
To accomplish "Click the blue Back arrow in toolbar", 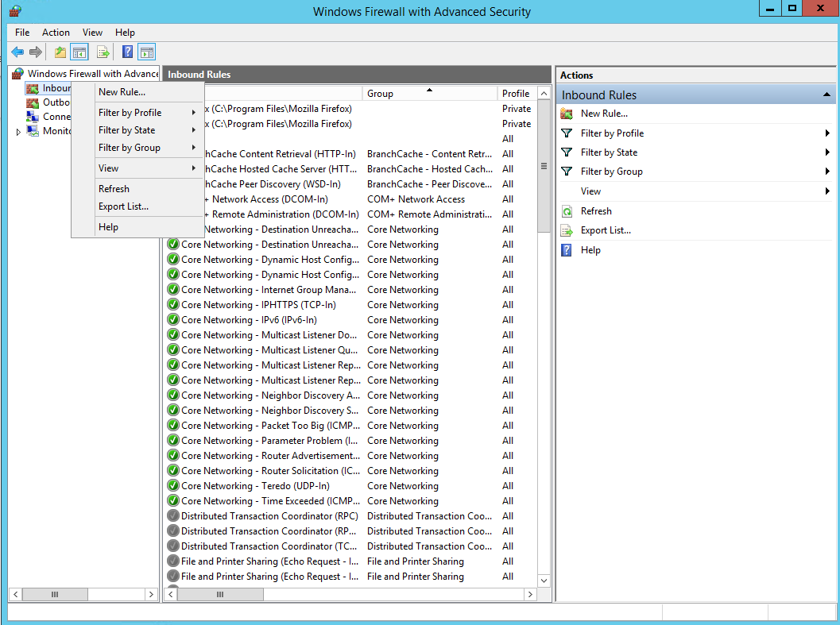I will pyautogui.click(x=17, y=52).
